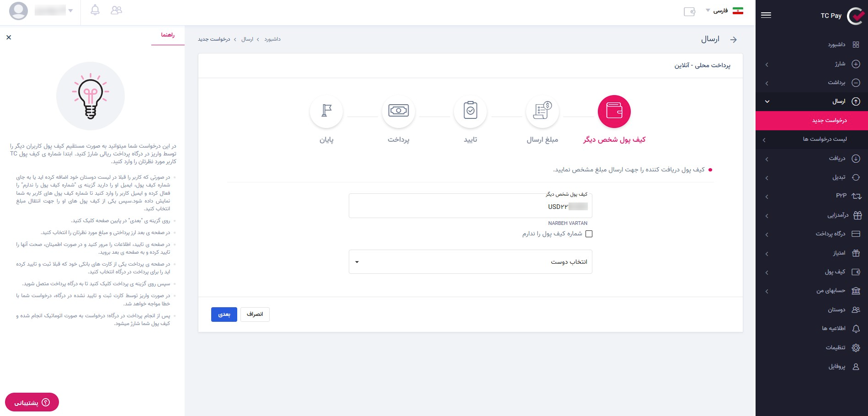
Task: Open the friends icon in top bar
Action: 117,10
